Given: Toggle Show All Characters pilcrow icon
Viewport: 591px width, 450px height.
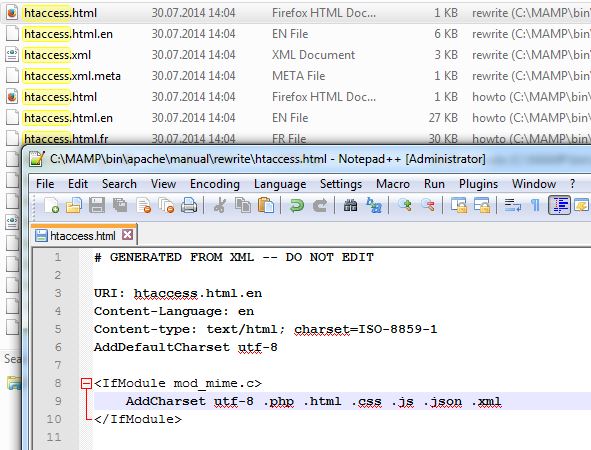Looking at the screenshot, I should click(x=535, y=205).
